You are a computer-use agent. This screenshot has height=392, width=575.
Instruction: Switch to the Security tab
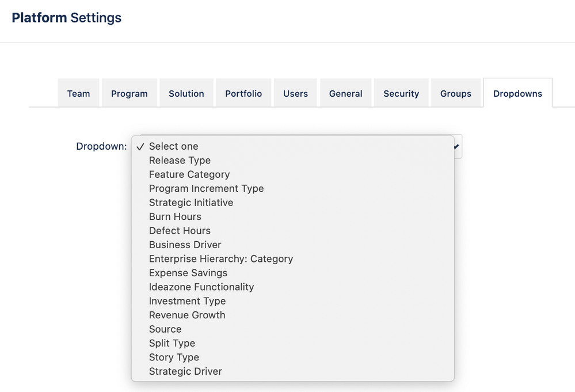[x=401, y=93]
